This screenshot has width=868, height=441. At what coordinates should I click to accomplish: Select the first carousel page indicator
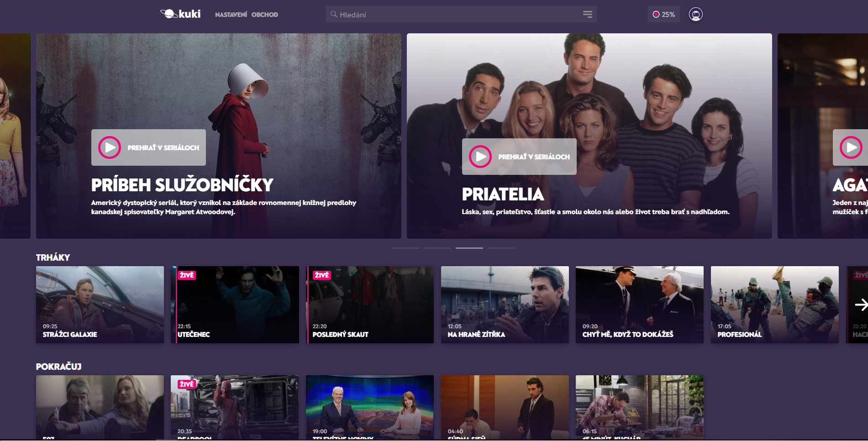405,248
